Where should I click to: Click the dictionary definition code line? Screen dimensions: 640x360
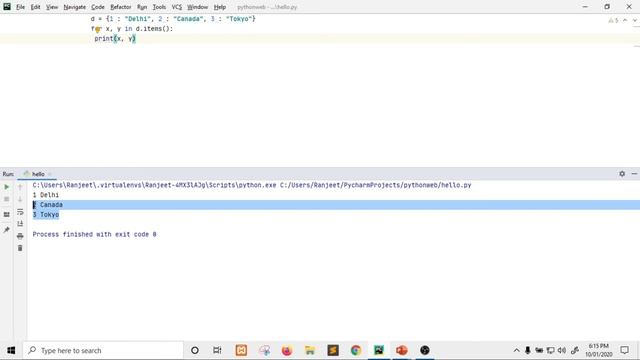(x=173, y=19)
